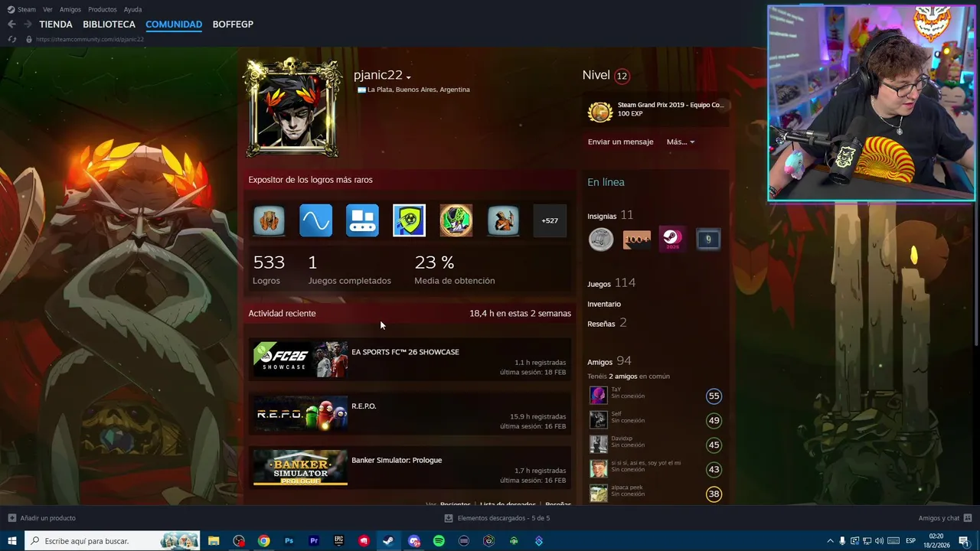Open the Comunidad tab

click(174, 24)
